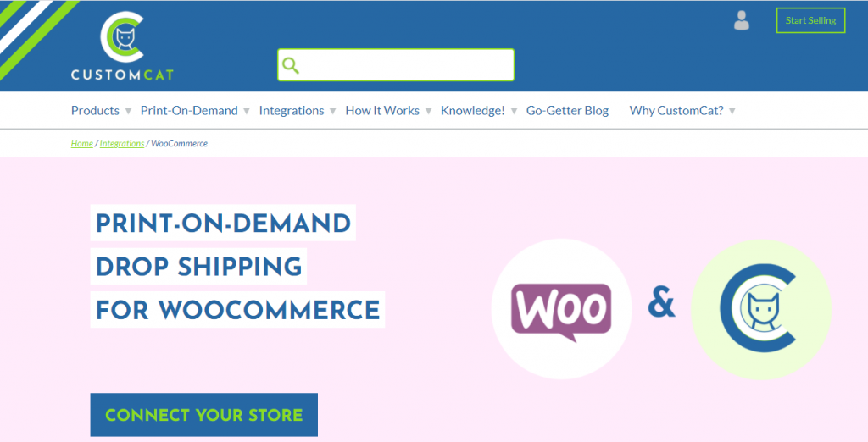
Task: Click the Start Selling button
Action: pos(810,20)
